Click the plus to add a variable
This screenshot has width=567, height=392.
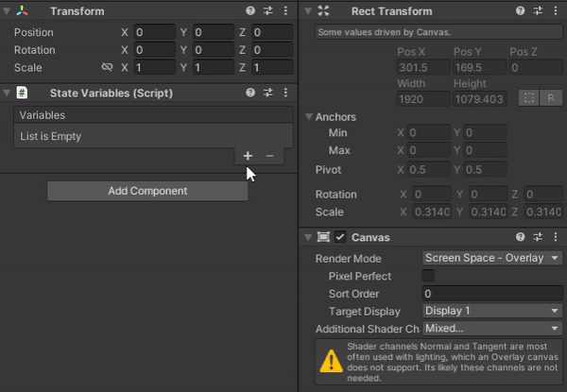click(x=248, y=156)
